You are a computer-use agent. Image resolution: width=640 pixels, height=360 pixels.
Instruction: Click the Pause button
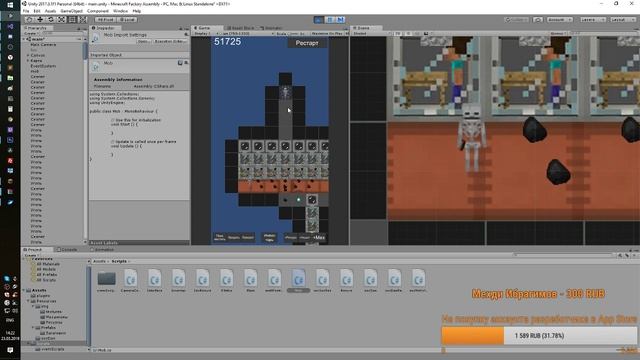[x=329, y=20]
